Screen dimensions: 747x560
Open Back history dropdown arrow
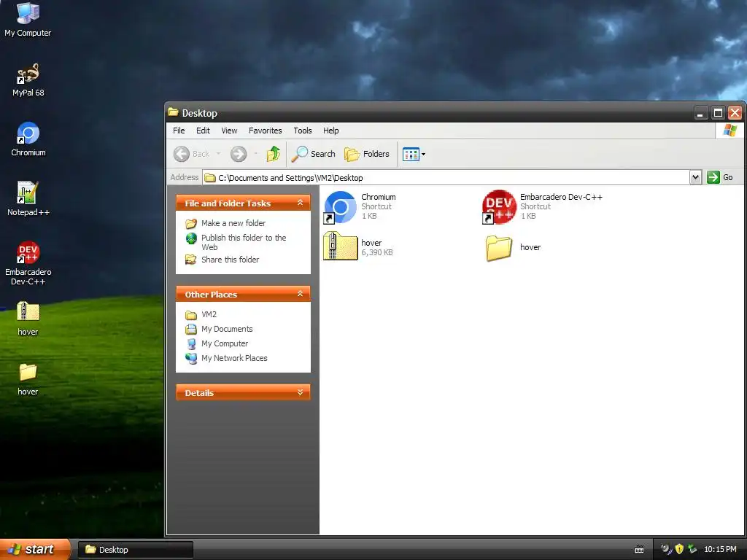coord(218,153)
